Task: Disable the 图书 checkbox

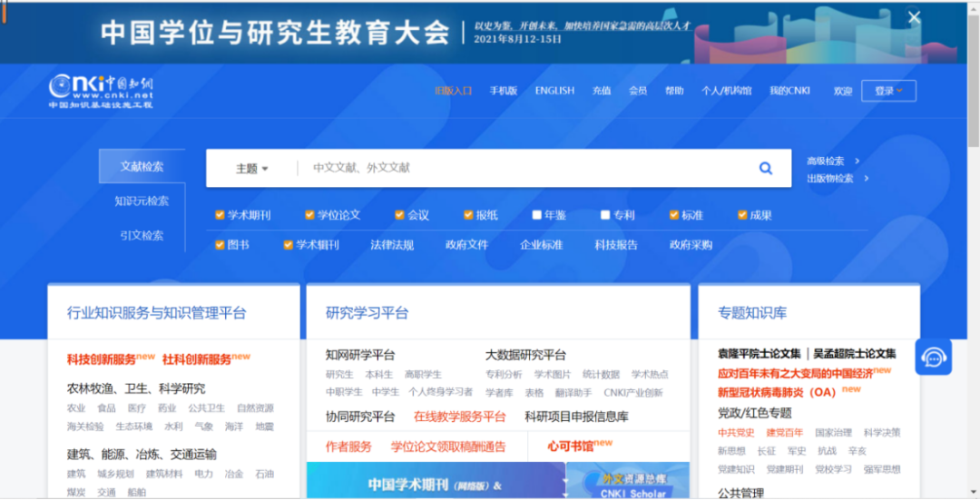Action: [220, 245]
